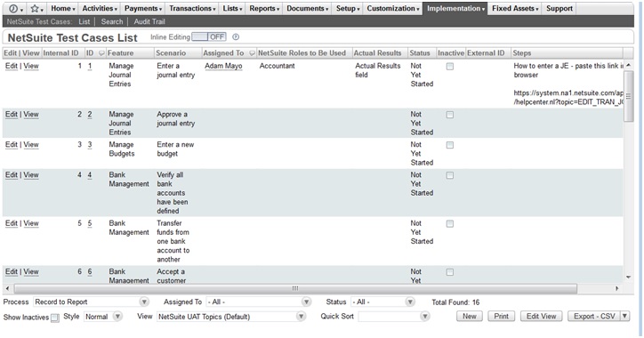This screenshot has width=644, height=338.
Task: Open the Customization menu
Action: (392, 9)
